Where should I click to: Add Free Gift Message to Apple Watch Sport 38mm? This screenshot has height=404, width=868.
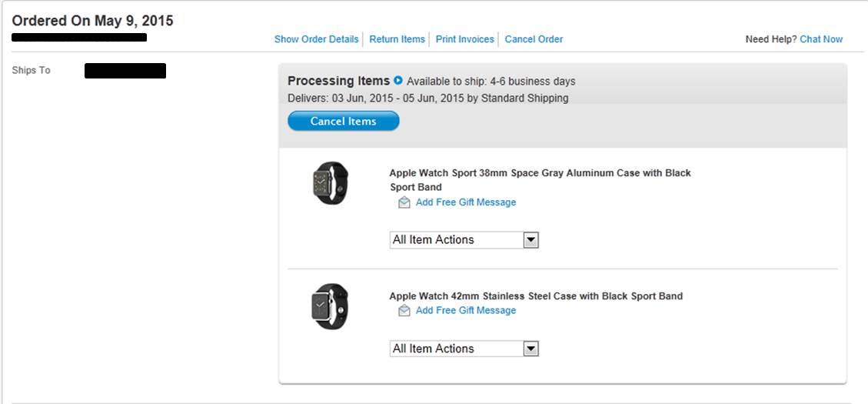466,202
